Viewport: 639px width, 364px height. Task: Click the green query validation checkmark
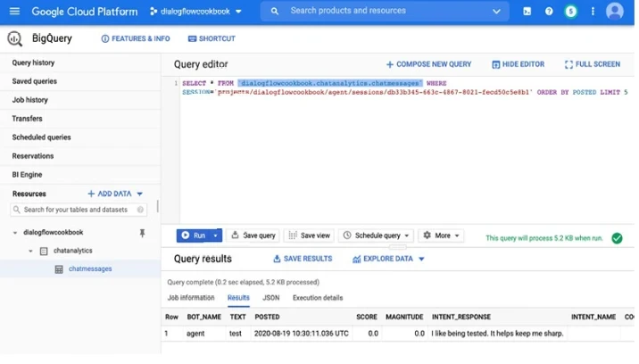(x=617, y=238)
